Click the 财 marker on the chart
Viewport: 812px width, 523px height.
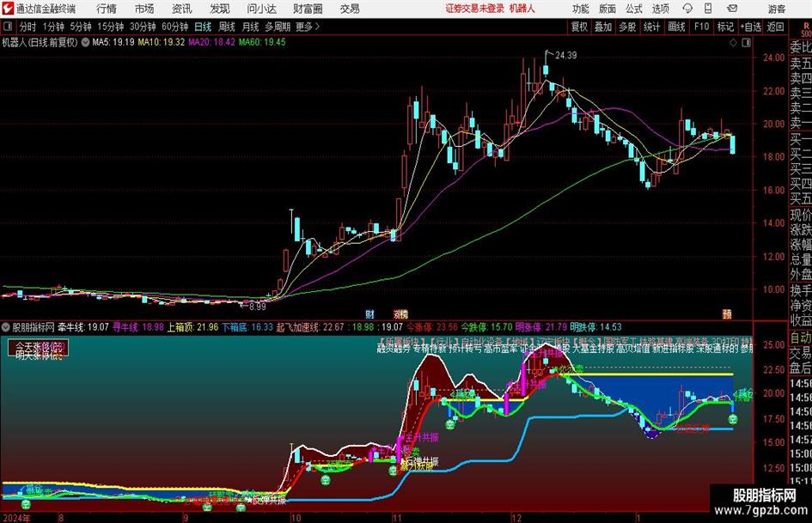coord(369,313)
